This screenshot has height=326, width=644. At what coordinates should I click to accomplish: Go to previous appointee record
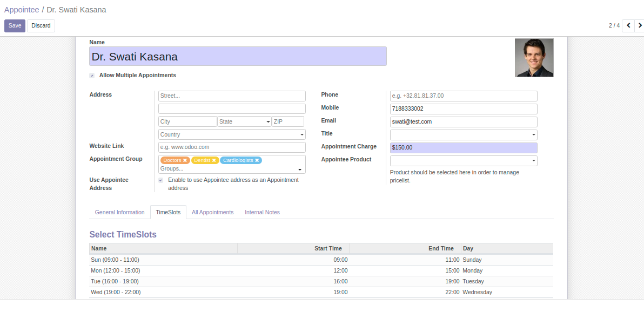(628, 25)
